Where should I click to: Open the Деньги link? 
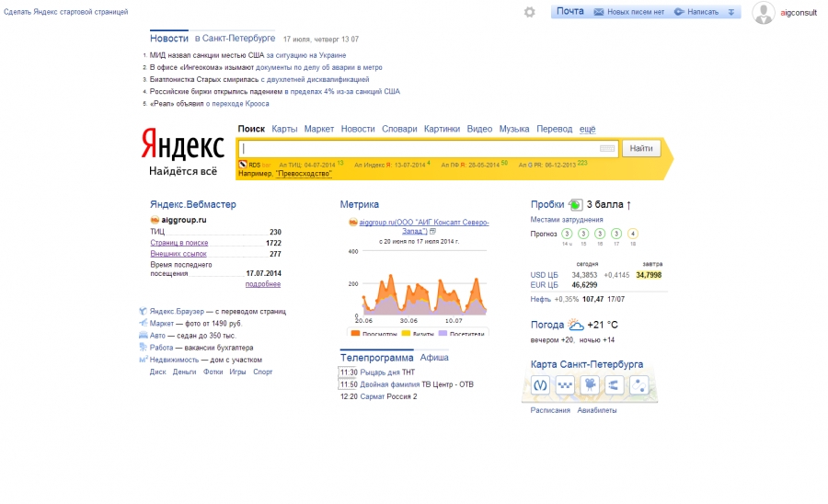tap(184, 372)
